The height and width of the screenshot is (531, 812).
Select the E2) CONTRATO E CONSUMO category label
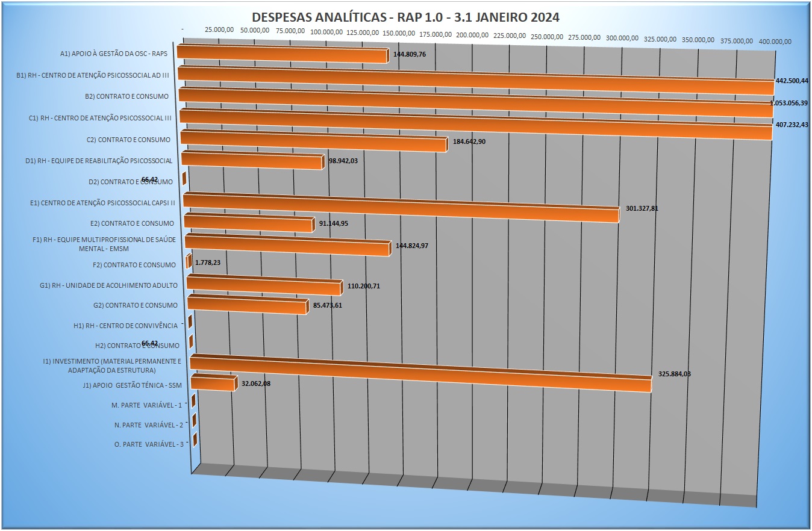[x=132, y=223]
